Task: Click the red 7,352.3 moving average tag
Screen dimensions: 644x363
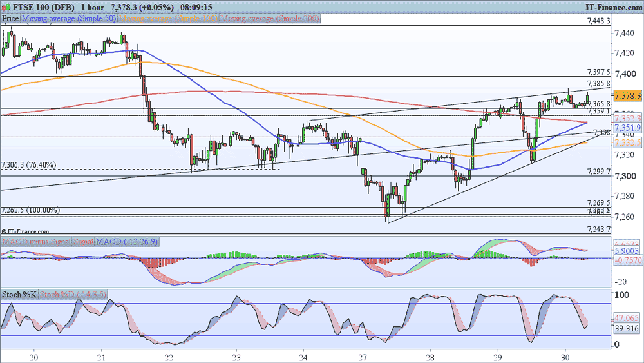Action: [627, 119]
